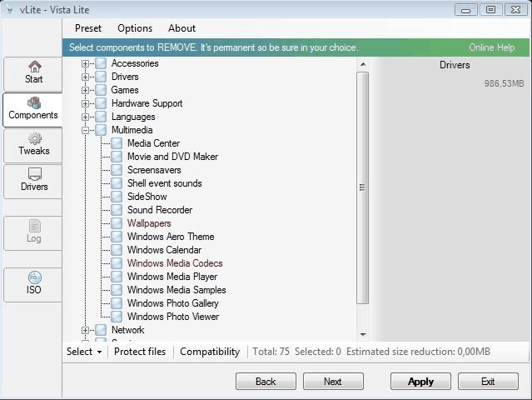Open the Components sidebar section
Screen dimensions: 532x400
pyautogui.click(x=33, y=109)
